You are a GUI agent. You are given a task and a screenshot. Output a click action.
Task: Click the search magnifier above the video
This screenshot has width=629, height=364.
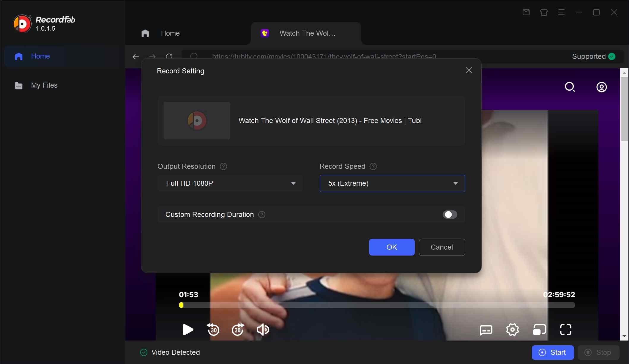click(570, 87)
